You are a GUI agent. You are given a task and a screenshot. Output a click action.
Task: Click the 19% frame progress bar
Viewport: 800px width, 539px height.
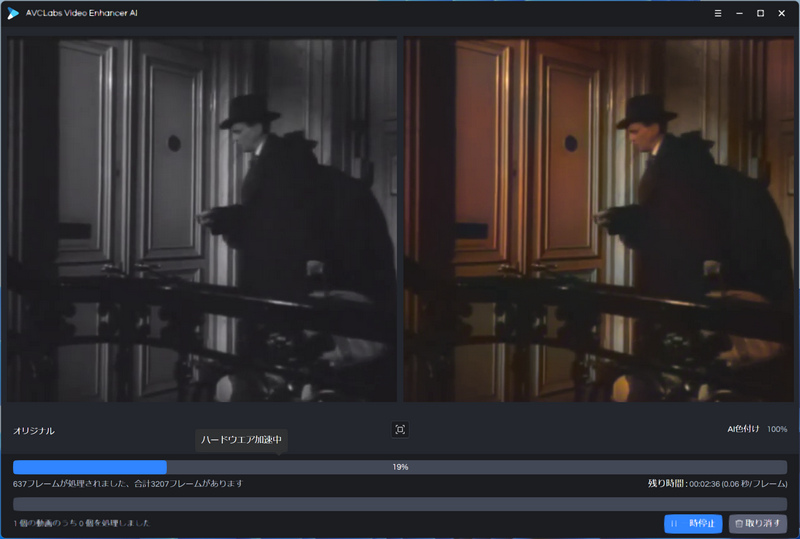400,467
